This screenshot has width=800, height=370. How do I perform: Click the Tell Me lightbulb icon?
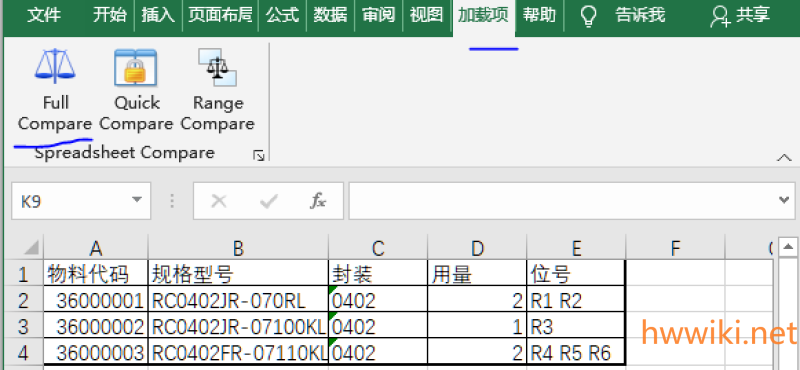[x=589, y=16]
